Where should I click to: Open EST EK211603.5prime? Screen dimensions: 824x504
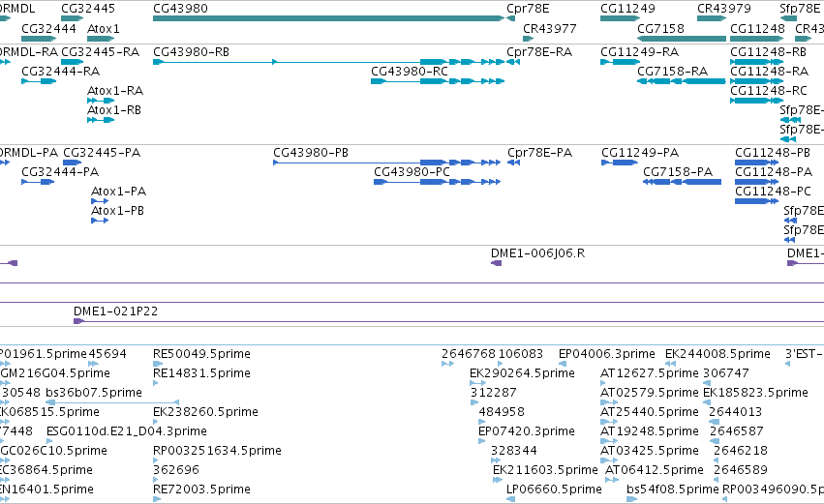click(x=545, y=470)
